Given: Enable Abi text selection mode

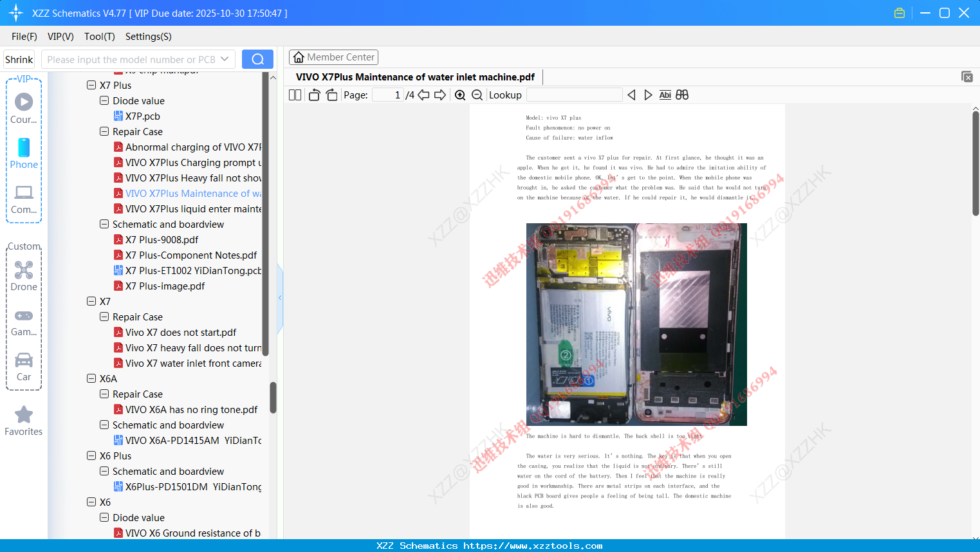Looking at the screenshot, I should 665,95.
